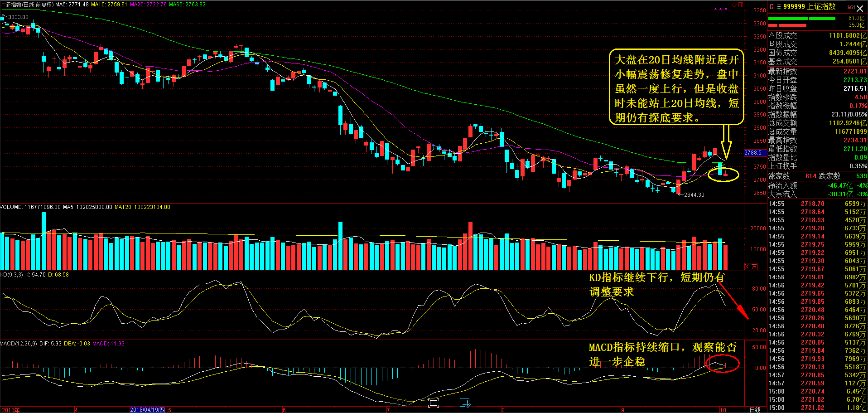Click the red diamond icon above the price axis
Viewport: 868px width, 413px height.
[734, 5]
